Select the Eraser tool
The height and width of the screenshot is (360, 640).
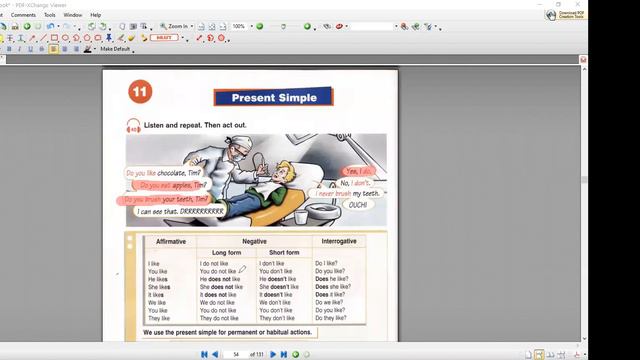point(131,38)
